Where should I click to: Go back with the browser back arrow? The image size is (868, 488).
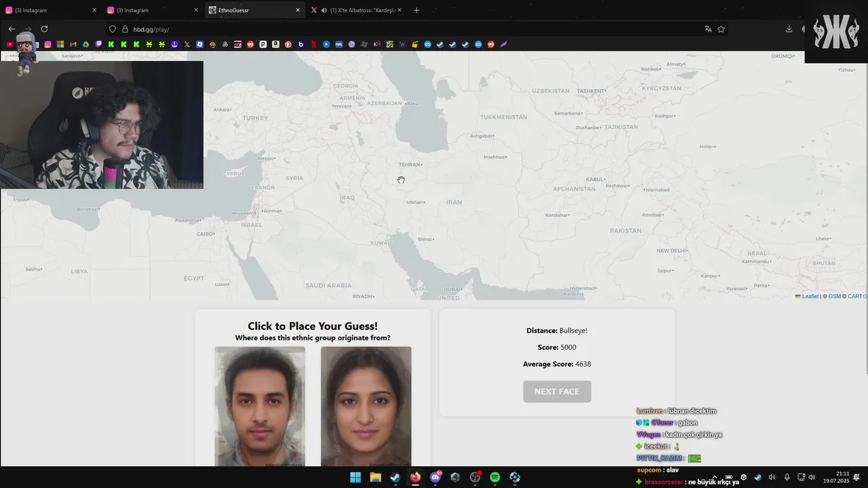[x=12, y=29]
